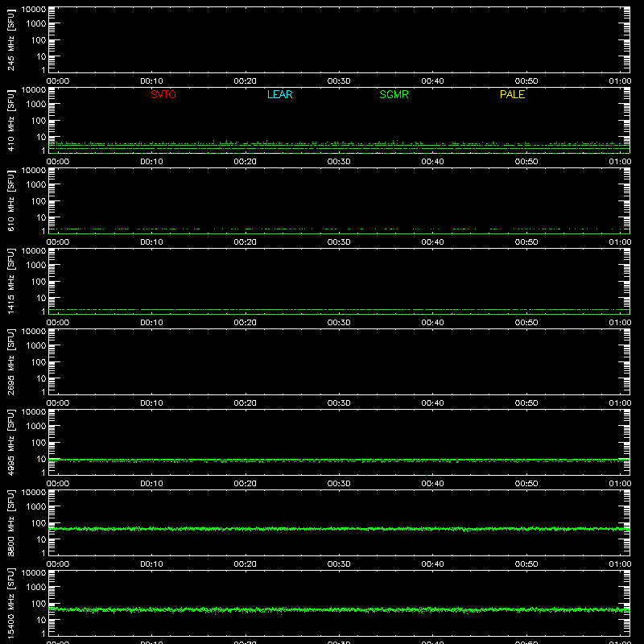
Task: Select the 410 MHz [SFU] axis title
Action: 11,121
